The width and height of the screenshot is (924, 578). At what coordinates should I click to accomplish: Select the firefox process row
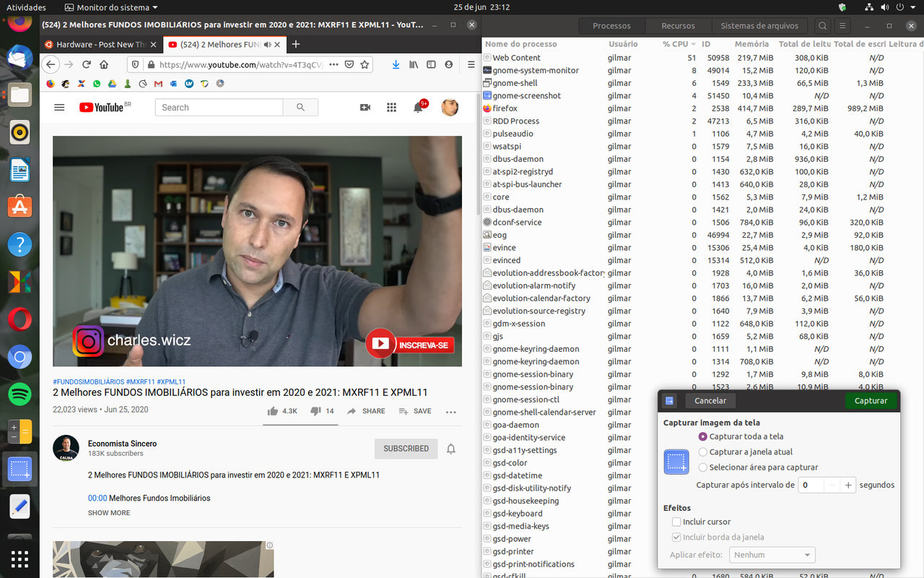pyautogui.click(x=703, y=108)
